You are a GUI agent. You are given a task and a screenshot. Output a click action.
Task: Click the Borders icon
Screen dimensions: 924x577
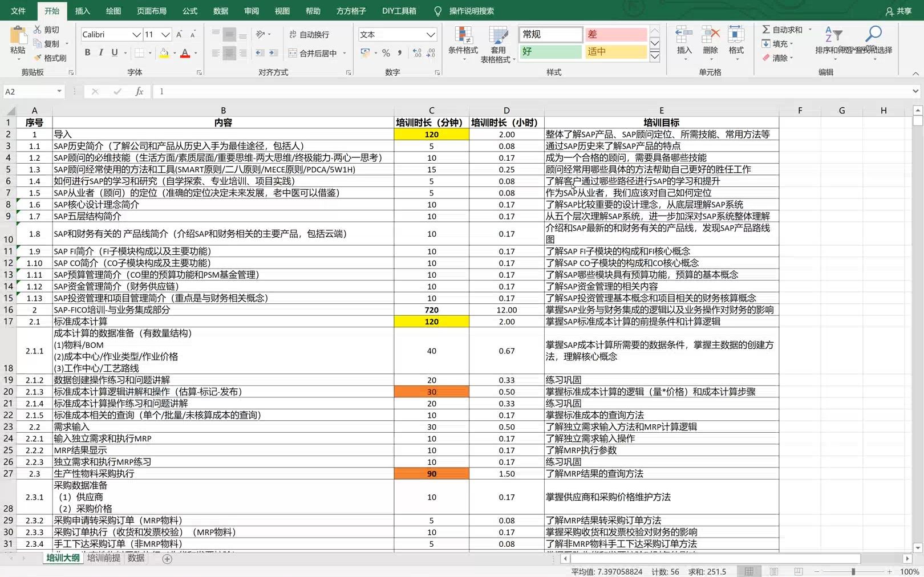click(x=139, y=52)
